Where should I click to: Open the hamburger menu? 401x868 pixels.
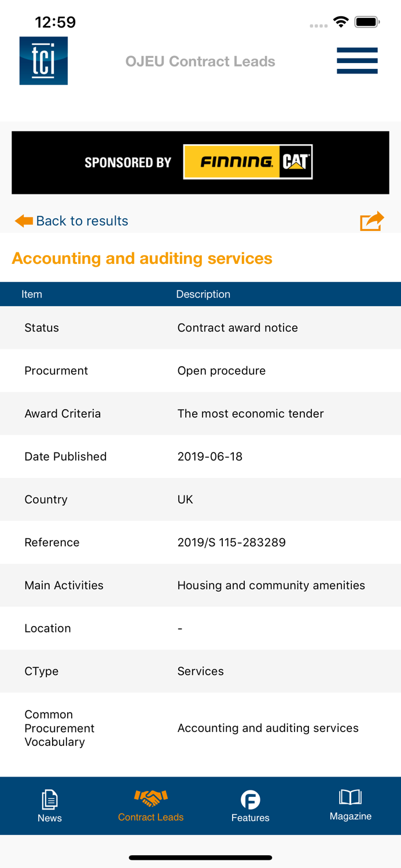(357, 61)
